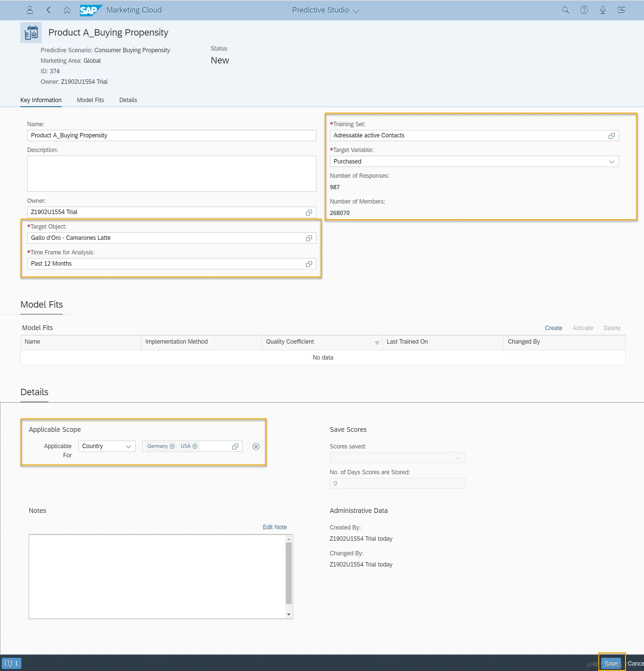Click the SAP logo

coord(91,10)
